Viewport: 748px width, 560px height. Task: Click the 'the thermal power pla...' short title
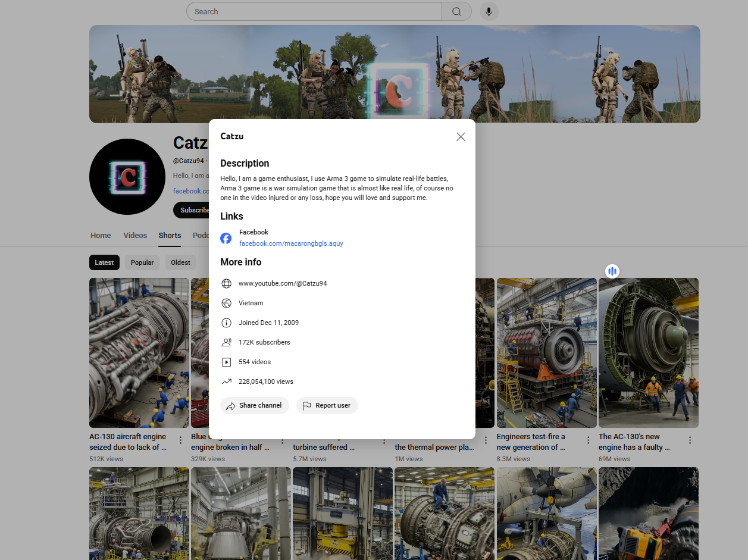(x=434, y=448)
